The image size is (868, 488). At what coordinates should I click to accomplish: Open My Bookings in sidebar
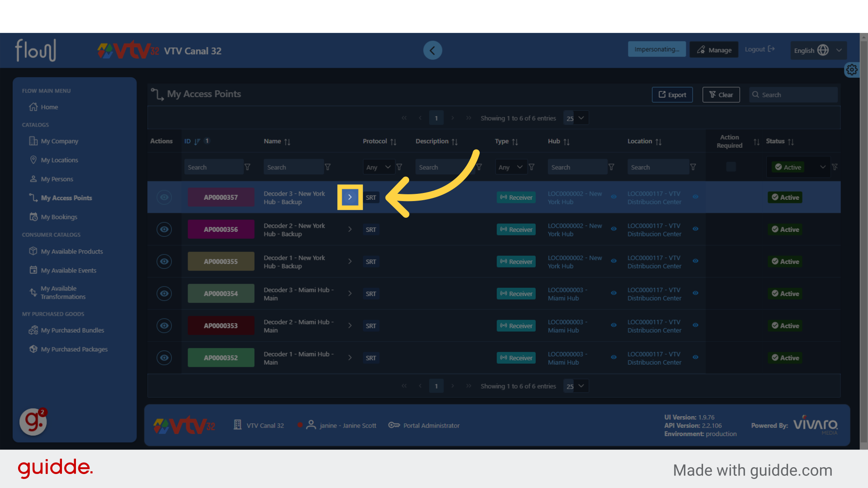click(59, 217)
